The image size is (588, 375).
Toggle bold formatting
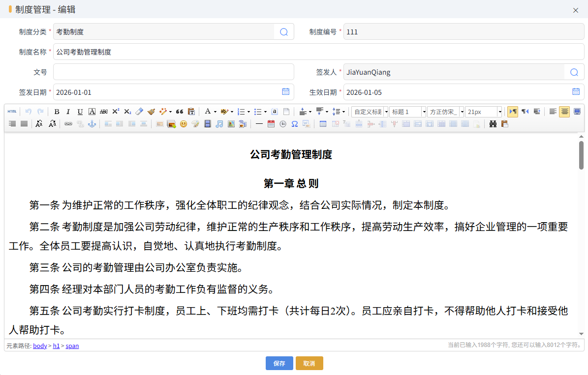(57, 112)
